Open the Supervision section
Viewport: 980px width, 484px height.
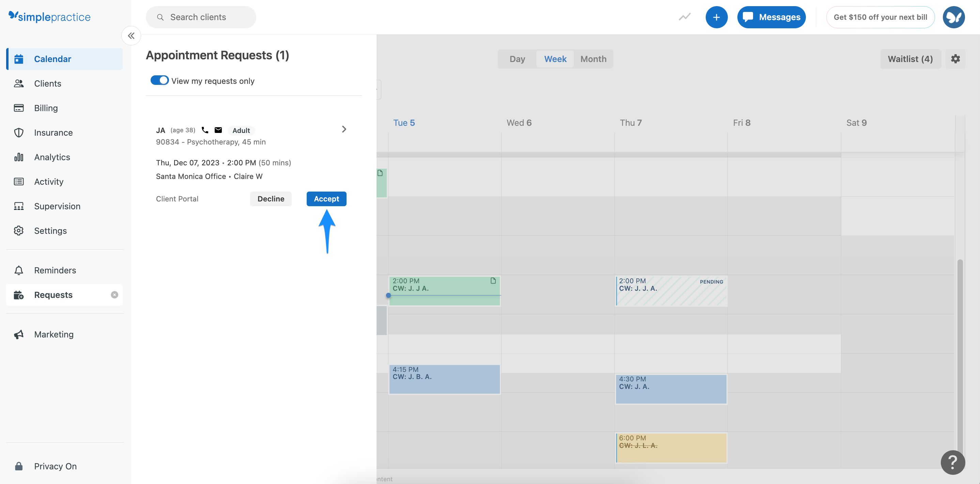57,206
